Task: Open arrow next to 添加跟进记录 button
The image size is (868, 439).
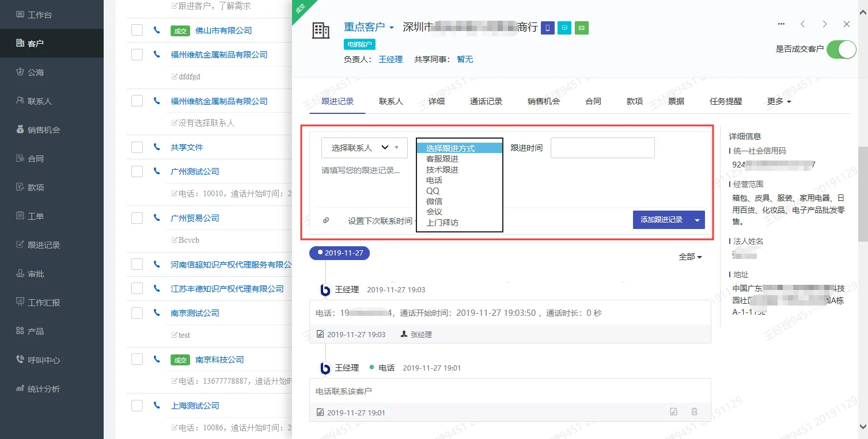Action: 698,220
